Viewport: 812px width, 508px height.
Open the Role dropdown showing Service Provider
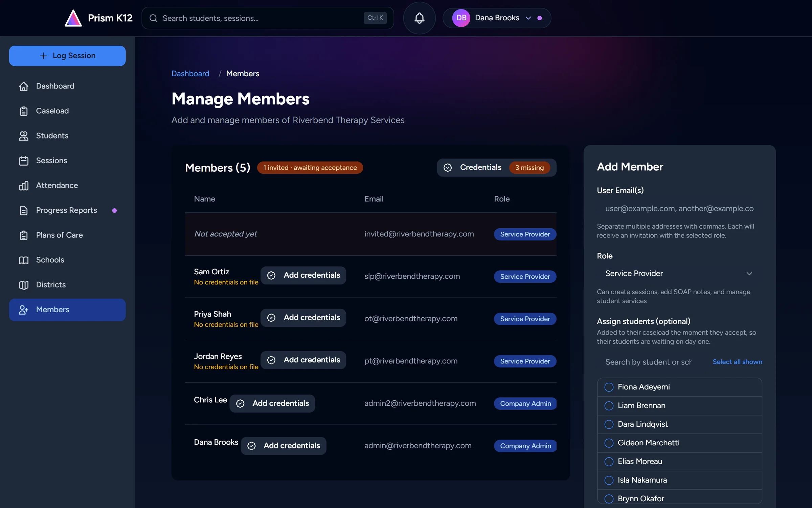point(679,273)
